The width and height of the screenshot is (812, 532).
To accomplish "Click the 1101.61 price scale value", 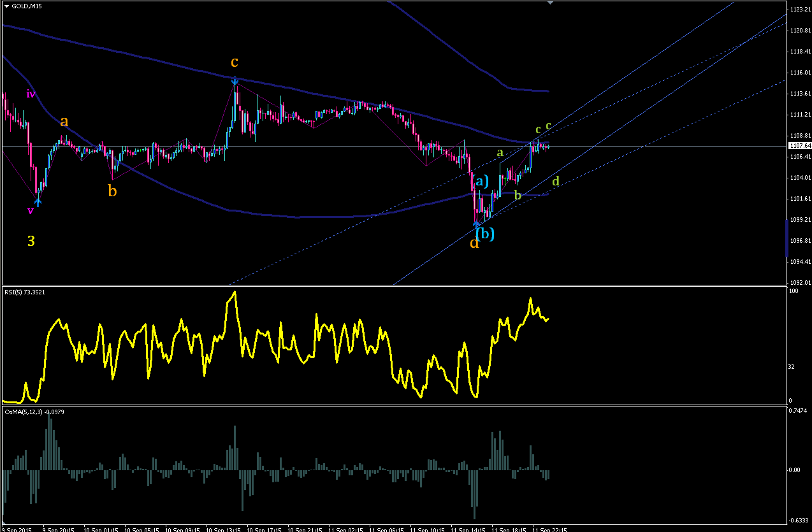I will (x=800, y=199).
